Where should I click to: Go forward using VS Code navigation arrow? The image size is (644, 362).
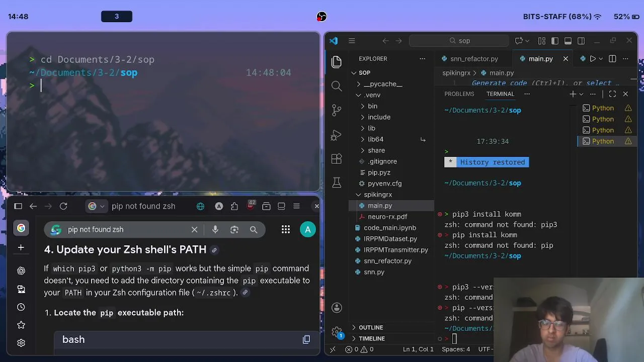pos(398,41)
